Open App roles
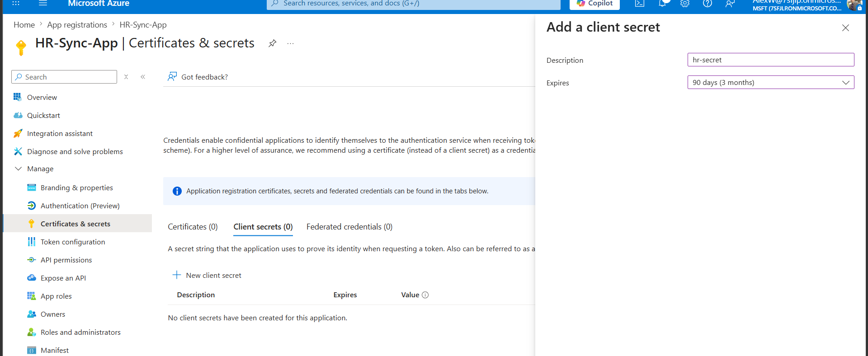The width and height of the screenshot is (868, 356). 56,296
